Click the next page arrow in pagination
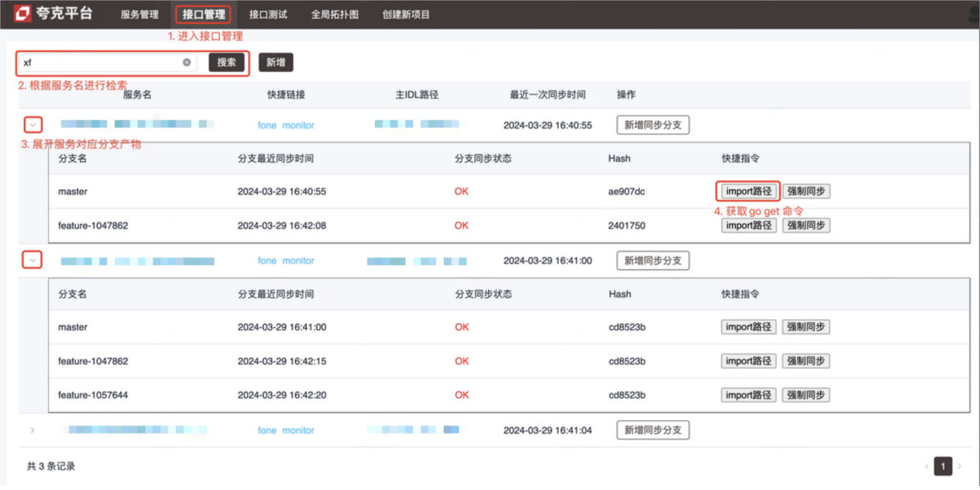 click(x=958, y=466)
